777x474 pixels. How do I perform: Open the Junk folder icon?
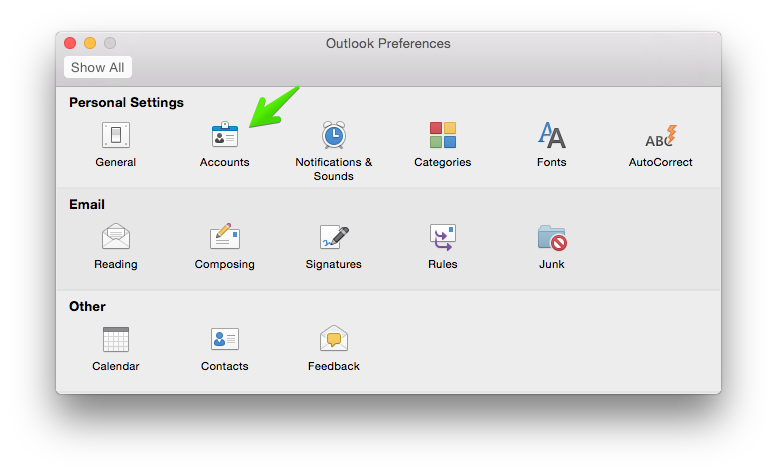pyautogui.click(x=552, y=238)
